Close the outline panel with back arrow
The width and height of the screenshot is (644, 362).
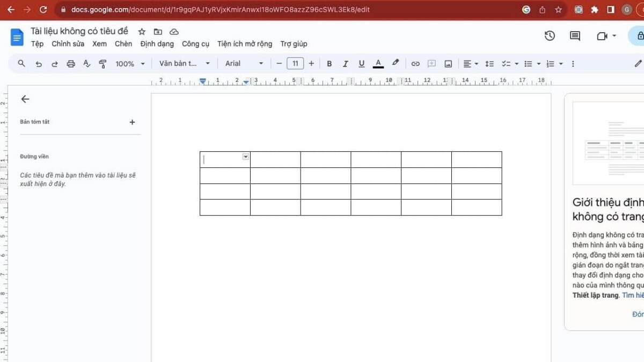(x=25, y=99)
